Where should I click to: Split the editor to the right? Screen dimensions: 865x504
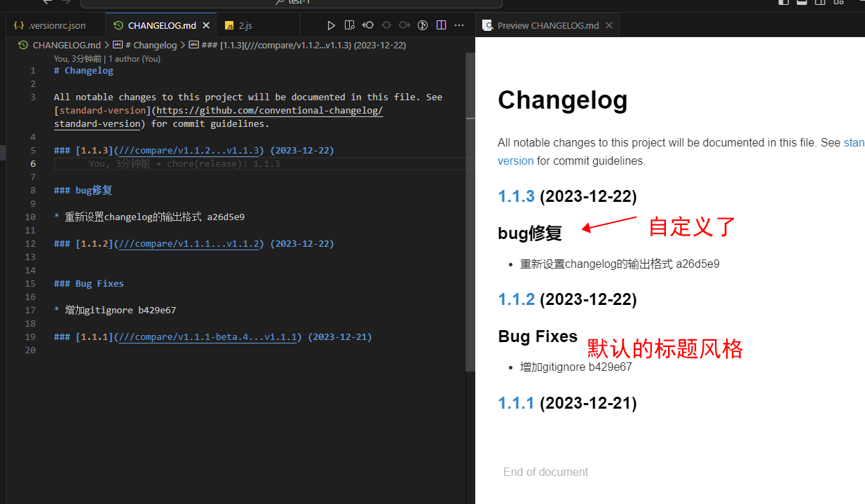pos(441,25)
